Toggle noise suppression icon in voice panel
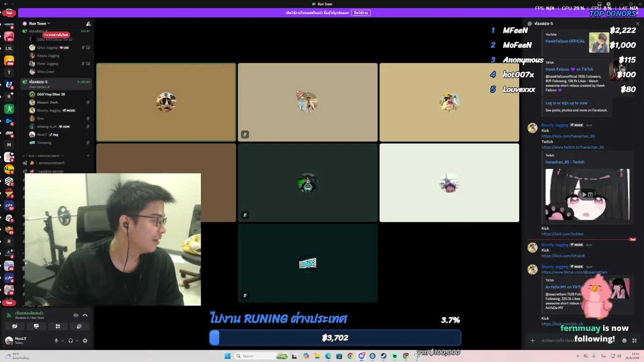This screenshot has width=644, height=362. [x=76, y=315]
